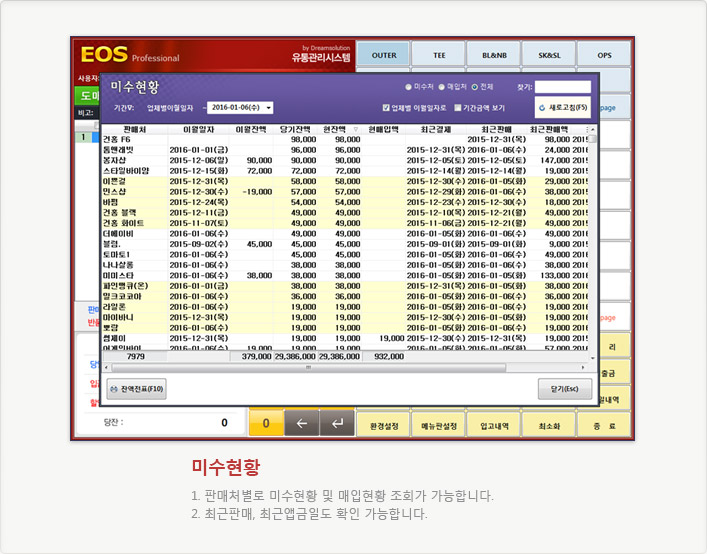Click the 7979 count cell in footer
Image resolution: width=707 pixels, height=554 pixels.
coord(135,357)
